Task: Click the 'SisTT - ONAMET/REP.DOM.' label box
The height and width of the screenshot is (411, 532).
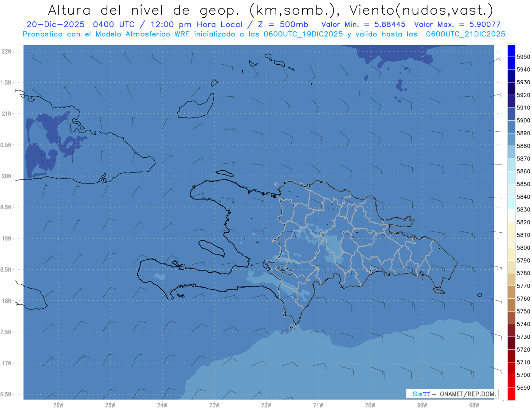Action: 452,394
